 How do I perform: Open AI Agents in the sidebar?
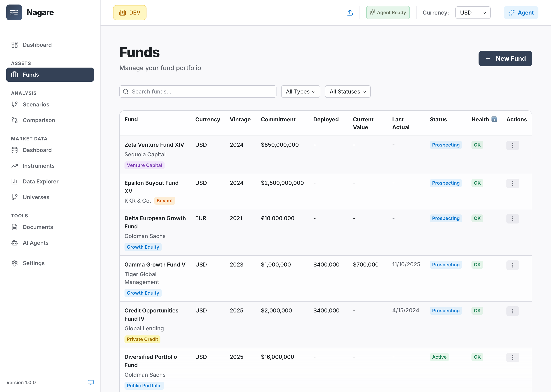[x=36, y=243]
